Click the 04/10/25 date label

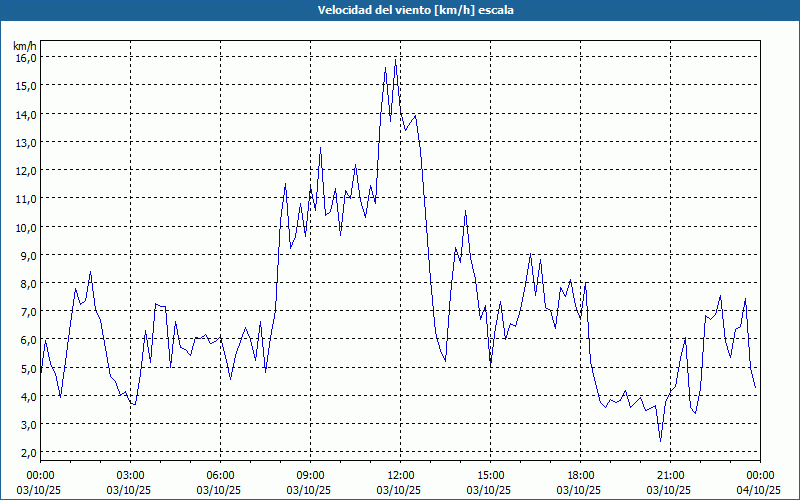point(758,490)
